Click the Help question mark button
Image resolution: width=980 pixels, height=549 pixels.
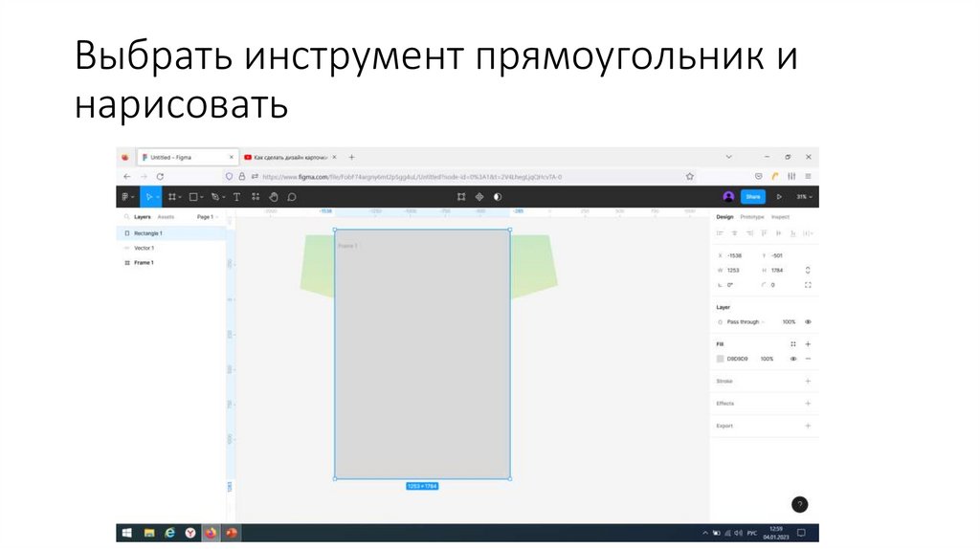pyautogui.click(x=800, y=505)
